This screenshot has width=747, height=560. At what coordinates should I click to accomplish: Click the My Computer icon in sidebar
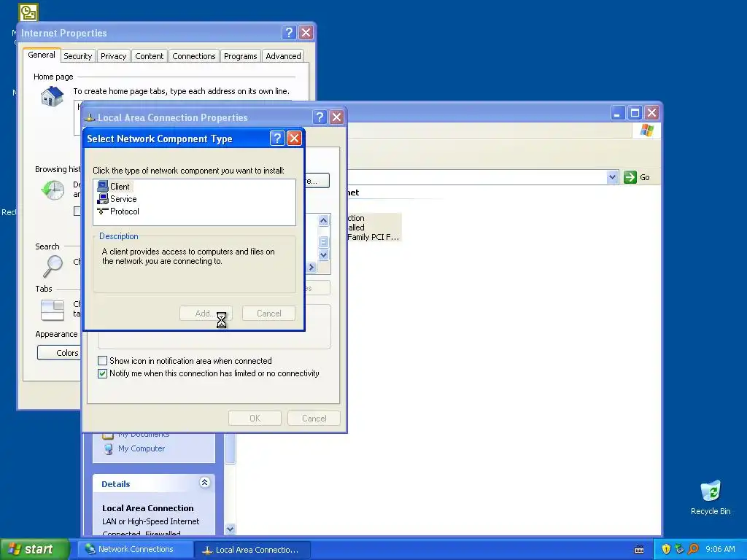[x=109, y=448]
